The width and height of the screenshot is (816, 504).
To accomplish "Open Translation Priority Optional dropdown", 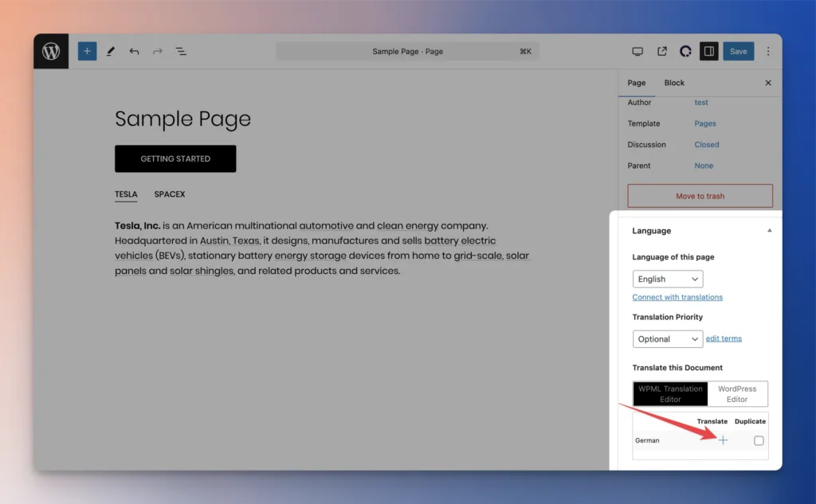I will coord(668,339).
